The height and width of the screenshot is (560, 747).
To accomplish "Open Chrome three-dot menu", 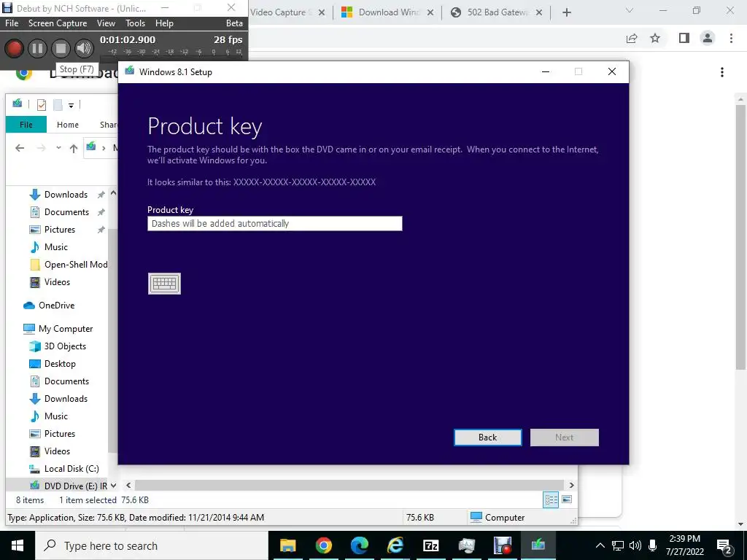I will (x=731, y=38).
